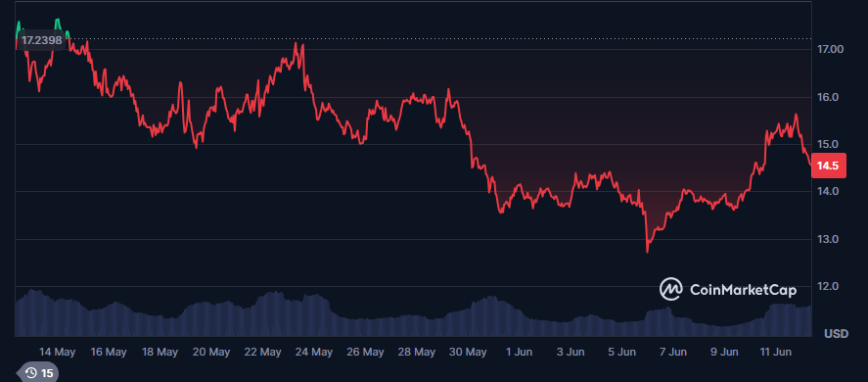The height and width of the screenshot is (382, 868).
Task: Click the USD currency label
Action: coord(836,334)
